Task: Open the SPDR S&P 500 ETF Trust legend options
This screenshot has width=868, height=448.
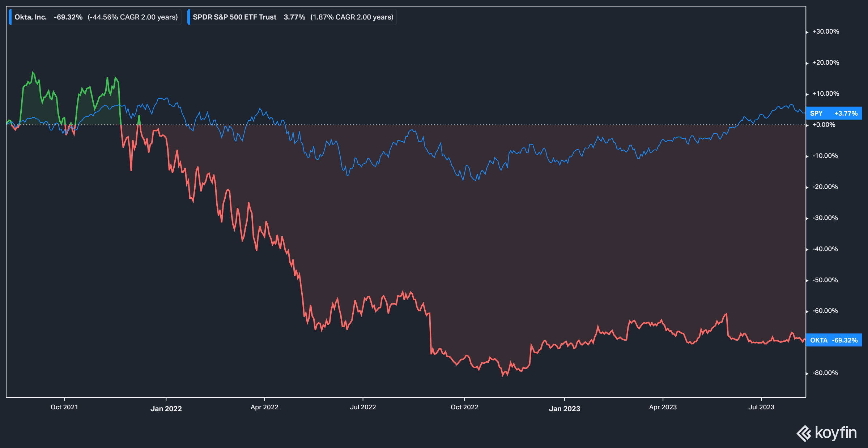Action: (292, 17)
